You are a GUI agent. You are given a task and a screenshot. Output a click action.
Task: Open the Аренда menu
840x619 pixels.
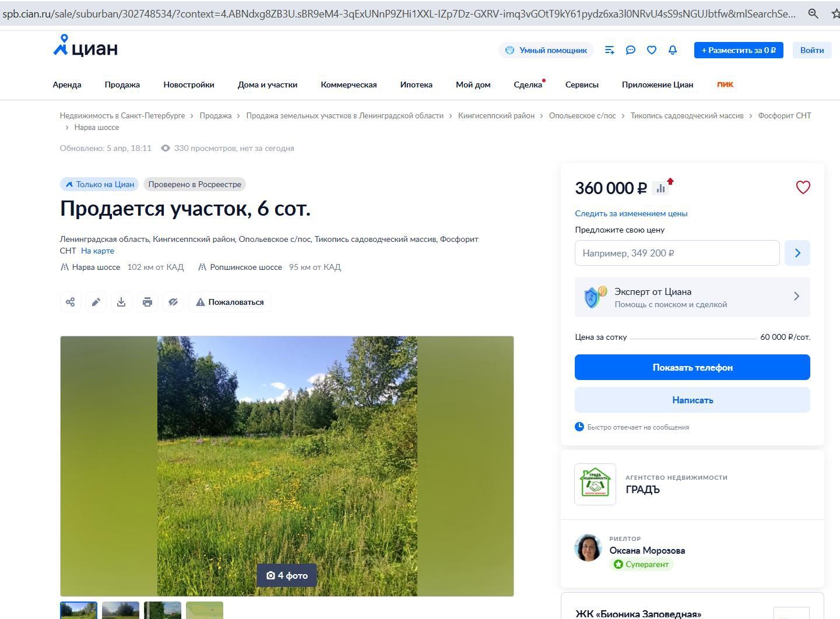click(67, 85)
